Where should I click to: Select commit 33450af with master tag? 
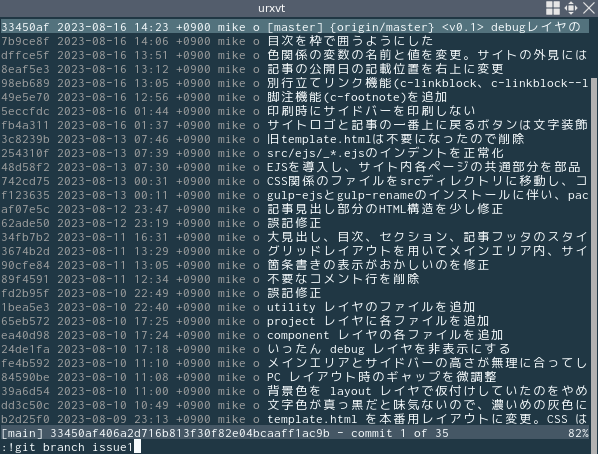[294, 27]
